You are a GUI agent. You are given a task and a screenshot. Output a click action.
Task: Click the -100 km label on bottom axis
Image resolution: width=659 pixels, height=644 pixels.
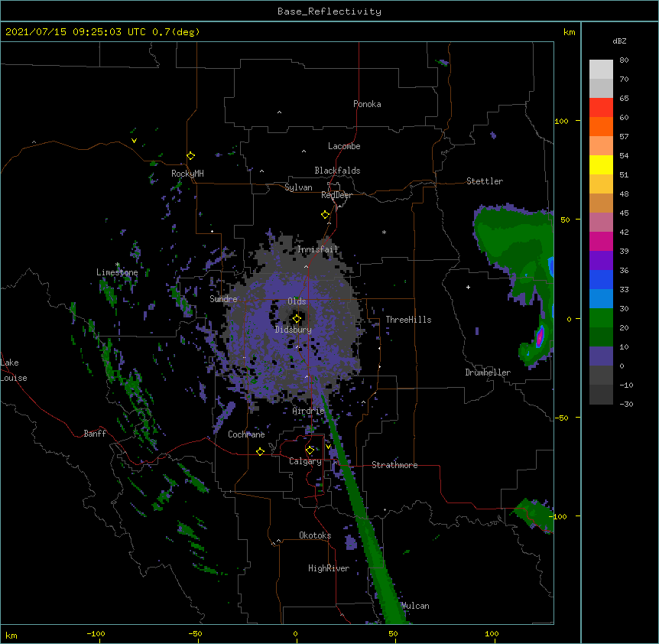96,633
